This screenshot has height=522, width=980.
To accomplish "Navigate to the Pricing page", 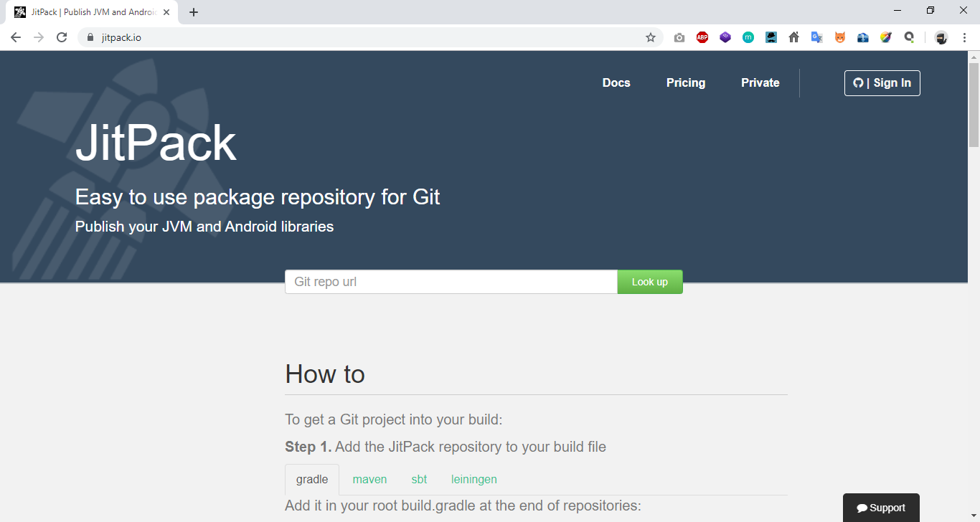I will (685, 82).
